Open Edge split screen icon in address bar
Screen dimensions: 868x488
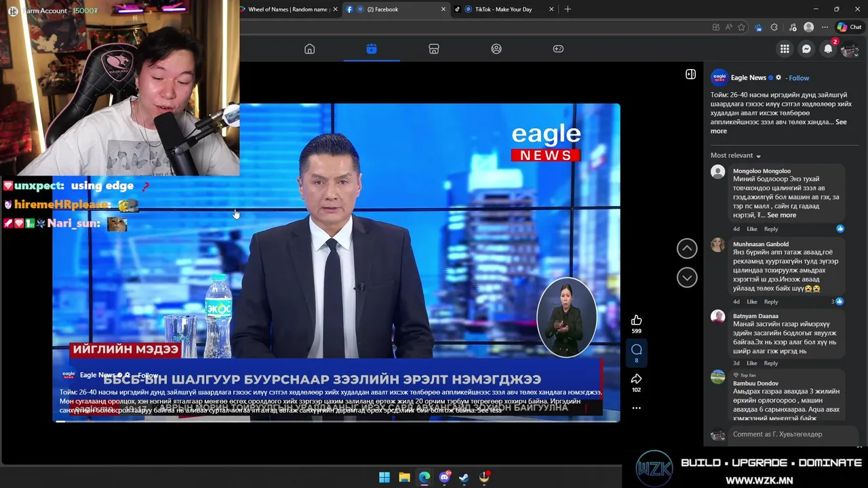tap(716, 27)
